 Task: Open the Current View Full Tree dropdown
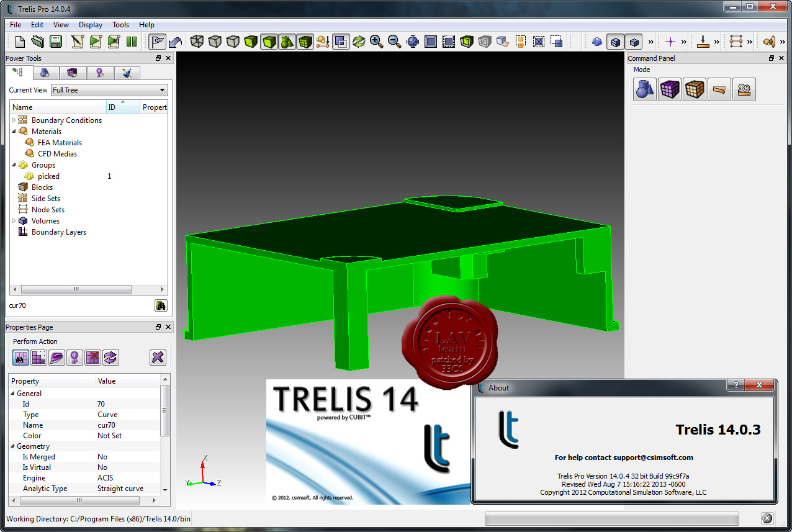109,90
